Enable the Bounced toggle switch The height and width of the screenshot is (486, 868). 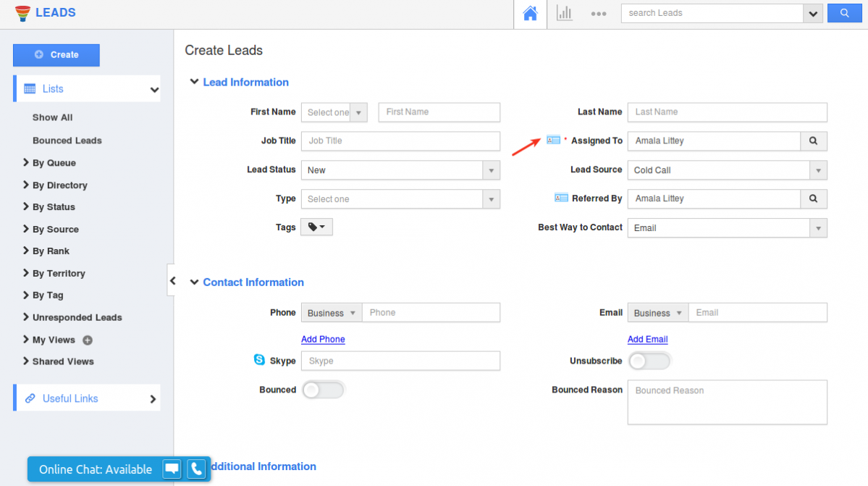point(323,390)
